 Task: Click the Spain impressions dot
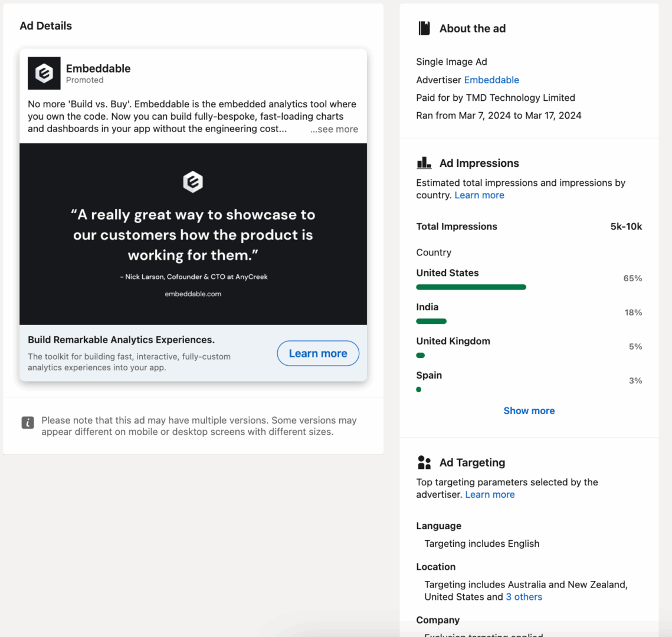(419, 390)
